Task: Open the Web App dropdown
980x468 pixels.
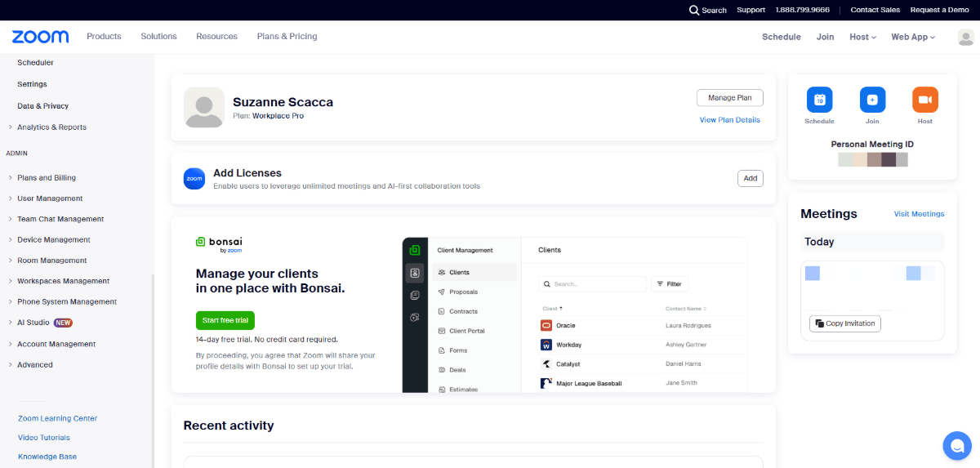Action: [x=913, y=37]
